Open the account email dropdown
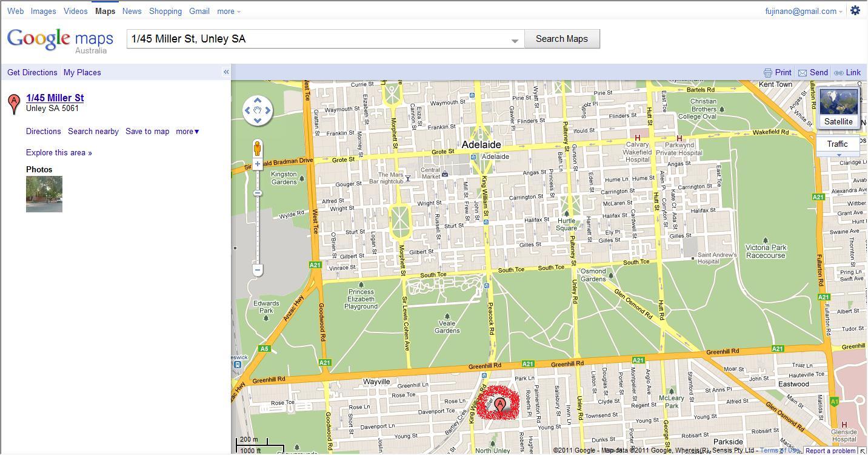Screen dimensions: 868x455 coord(805,11)
